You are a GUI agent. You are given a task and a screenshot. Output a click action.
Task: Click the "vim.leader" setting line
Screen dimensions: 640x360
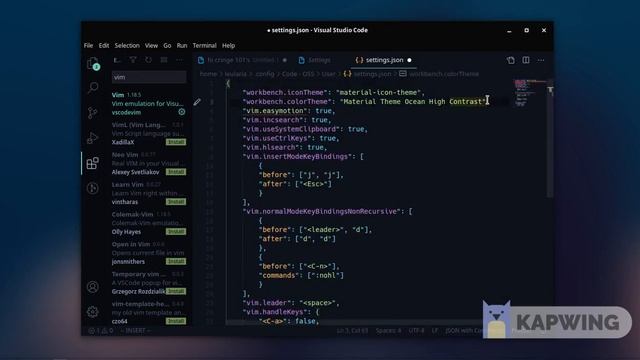pyautogui.click(x=291, y=303)
